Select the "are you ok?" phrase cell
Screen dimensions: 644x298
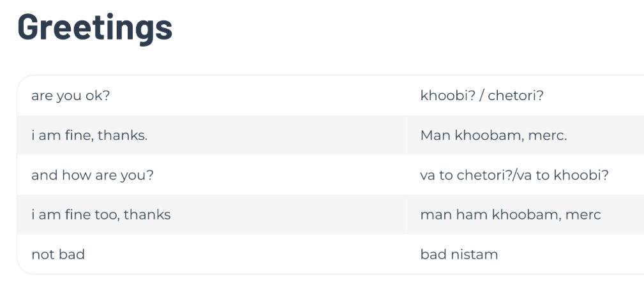[70, 96]
